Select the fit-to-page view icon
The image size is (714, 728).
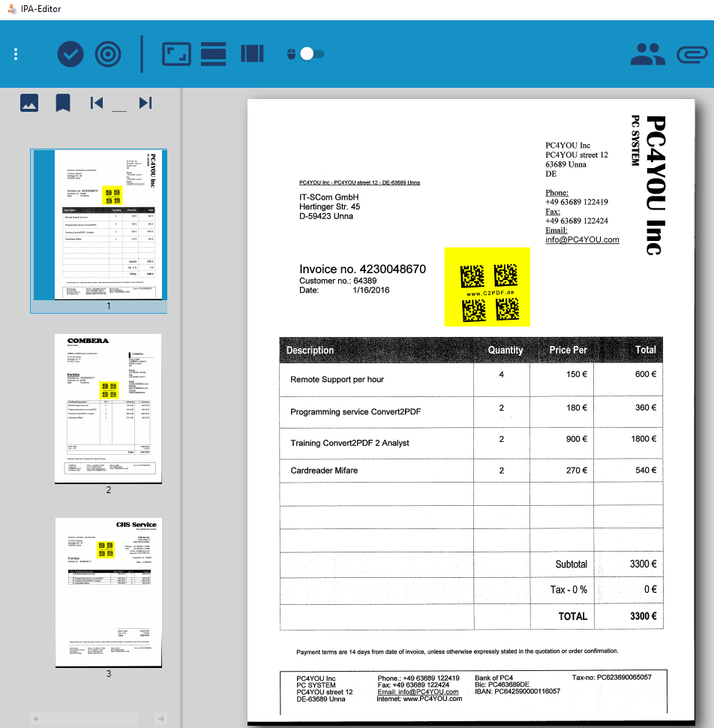[x=176, y=54]
